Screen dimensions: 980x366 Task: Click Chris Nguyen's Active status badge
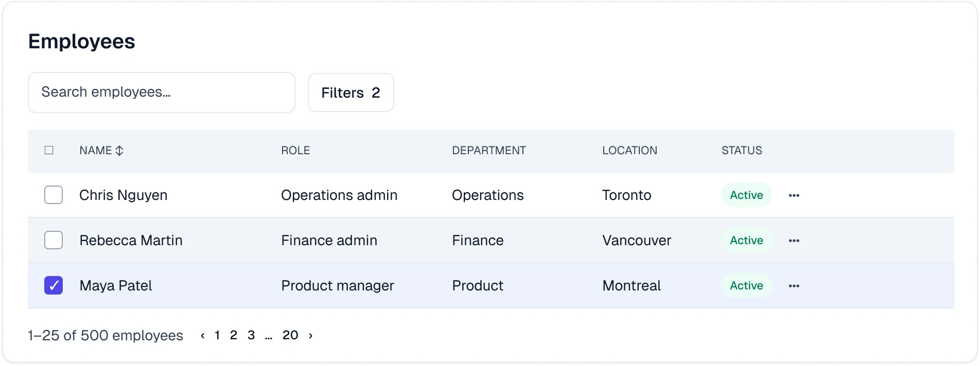click(x=746, y=195)
